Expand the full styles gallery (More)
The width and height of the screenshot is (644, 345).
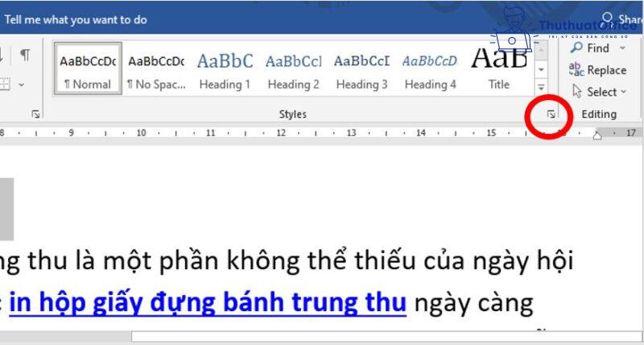pyautogui.click(x=541, y=87)
